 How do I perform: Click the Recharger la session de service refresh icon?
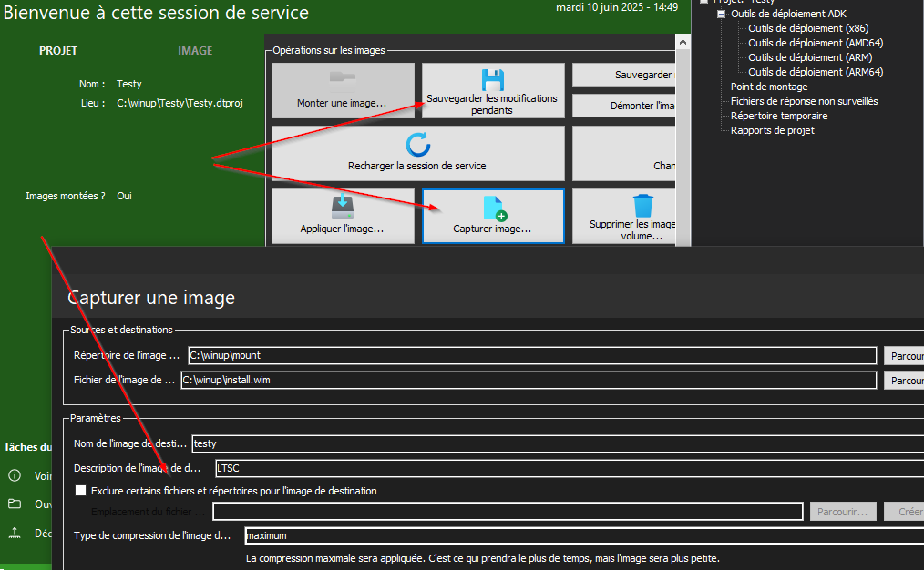click(417, 144)
